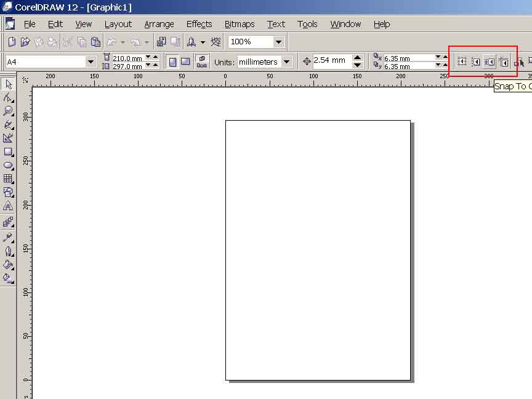This screenshot has width=532, height=399.
Task: Set page orientation to Landscape
Action: coord(185,62)
